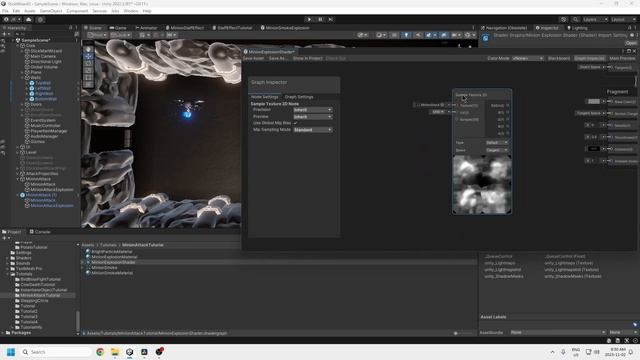
Task: Open the Layers dropdown
Action: [x=594, y=19]
